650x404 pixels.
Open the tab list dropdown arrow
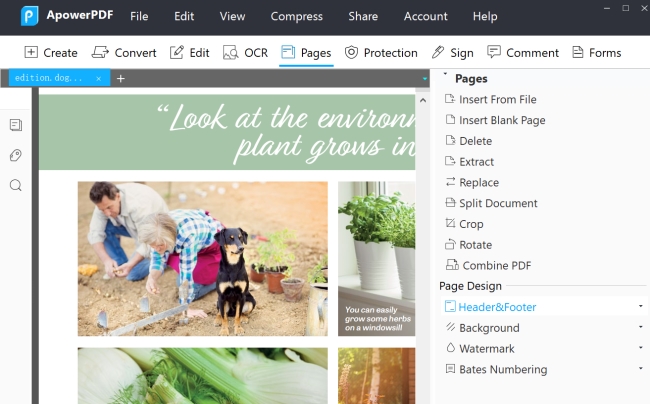(x=425, y=78)
